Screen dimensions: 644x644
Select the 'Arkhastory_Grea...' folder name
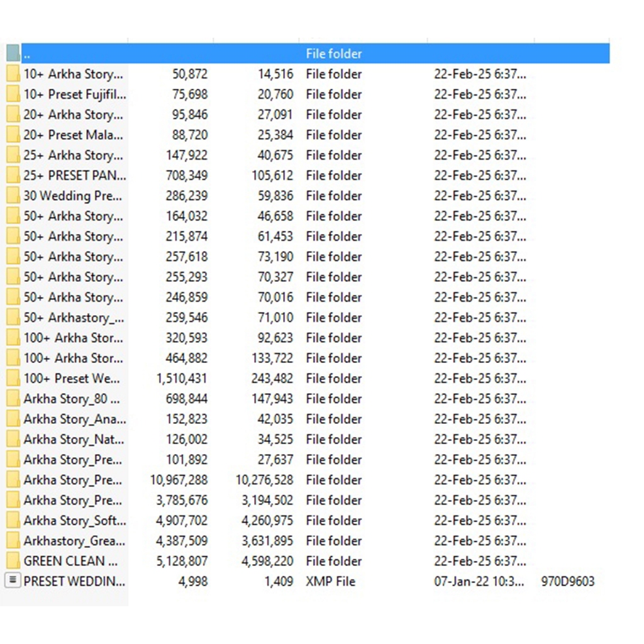click(x=74, y=541)
